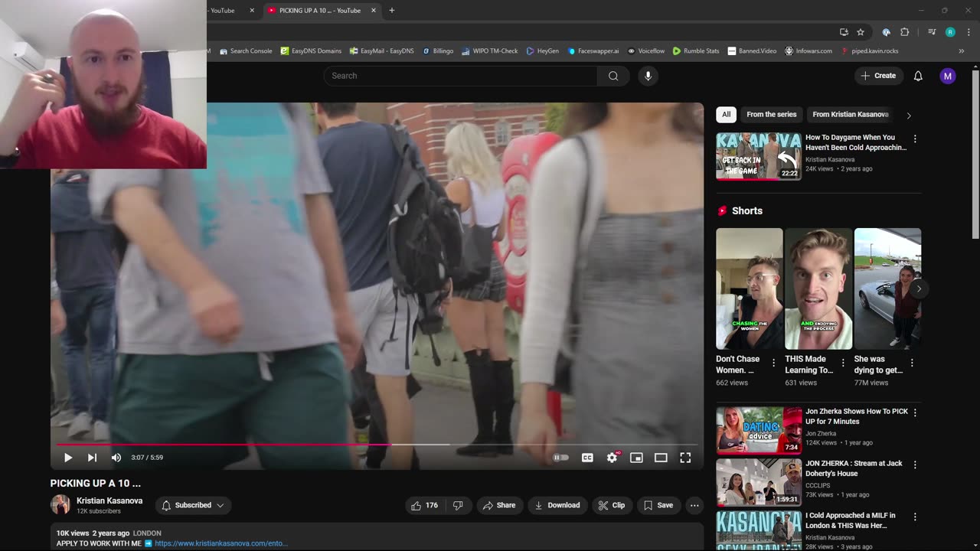Download this video

tap(557, 505)
